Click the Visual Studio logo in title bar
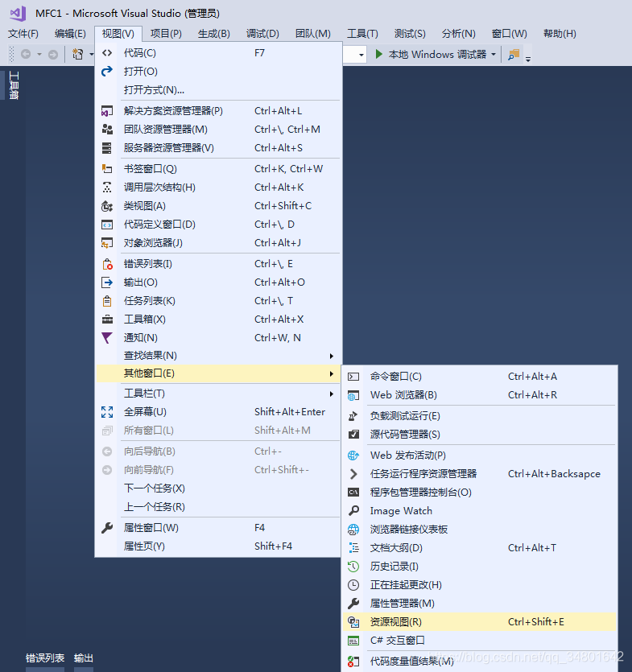Screen dimensions: 632x672 [x=18, y=14]
